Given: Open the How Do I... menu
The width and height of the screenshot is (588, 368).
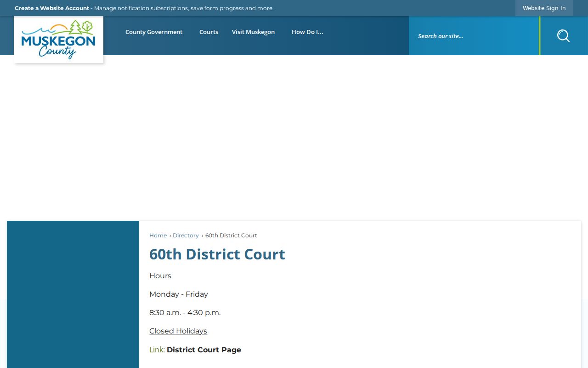Looking at the screenshot, I should click(x=307, y=32).
